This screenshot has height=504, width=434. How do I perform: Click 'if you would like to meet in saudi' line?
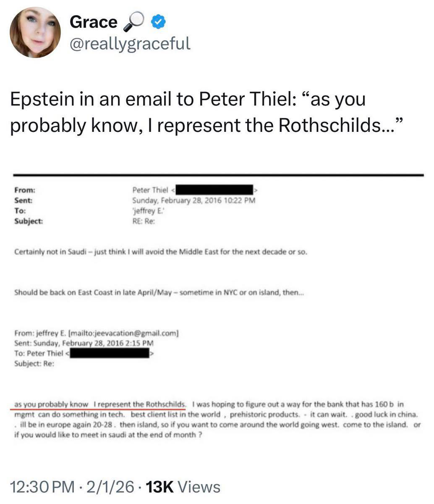(108, 435)
